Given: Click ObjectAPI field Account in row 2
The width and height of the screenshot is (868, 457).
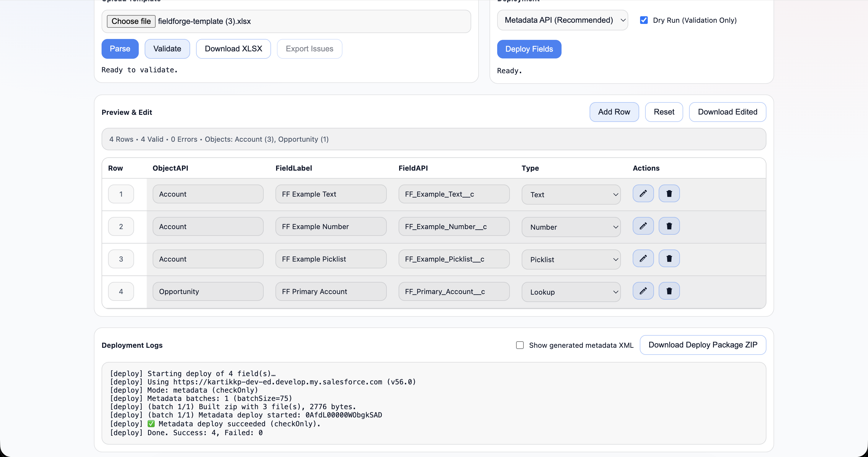Looking at the screenshot, I should point(208,226).
